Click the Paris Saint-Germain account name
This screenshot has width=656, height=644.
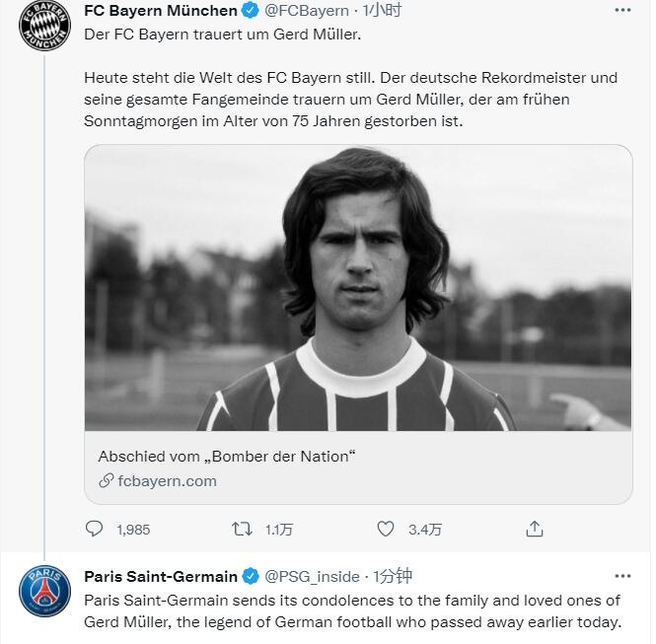160,577
